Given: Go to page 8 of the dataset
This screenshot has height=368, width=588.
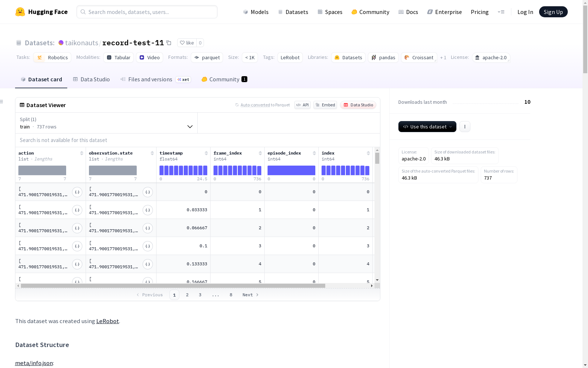Looking at the screenshot, I should (x=231, y=295).
